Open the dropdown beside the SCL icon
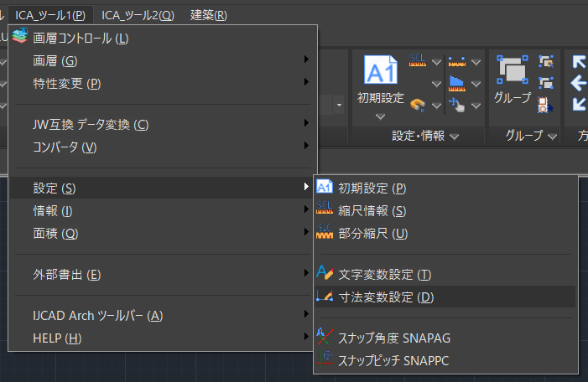 click(x=436, y=62)
